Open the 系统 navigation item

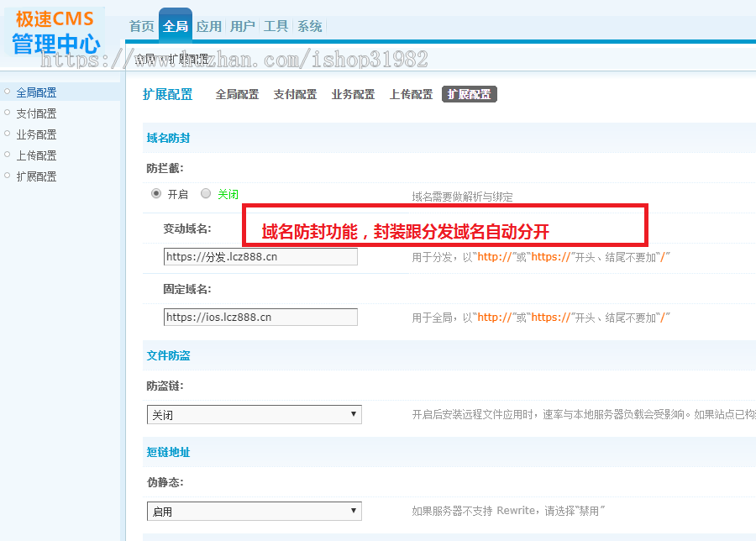click(307, 26)
